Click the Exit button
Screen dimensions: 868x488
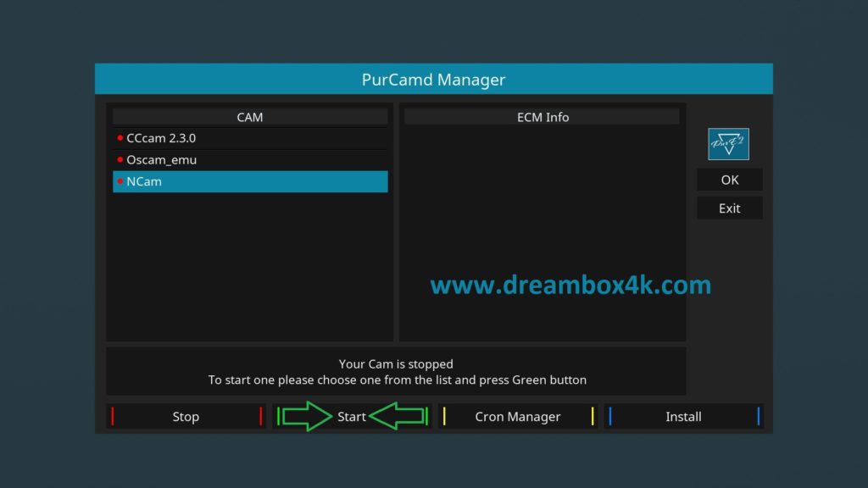[x=730, y=208]
